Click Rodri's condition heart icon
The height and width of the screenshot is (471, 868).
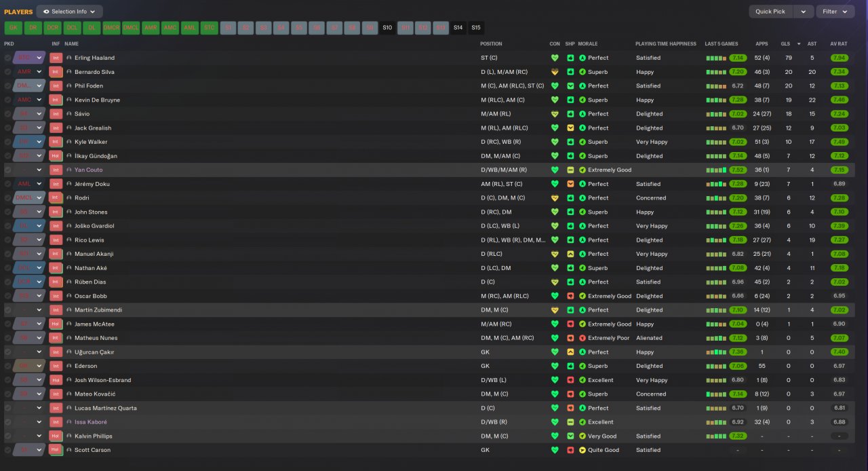pos(555,198)
